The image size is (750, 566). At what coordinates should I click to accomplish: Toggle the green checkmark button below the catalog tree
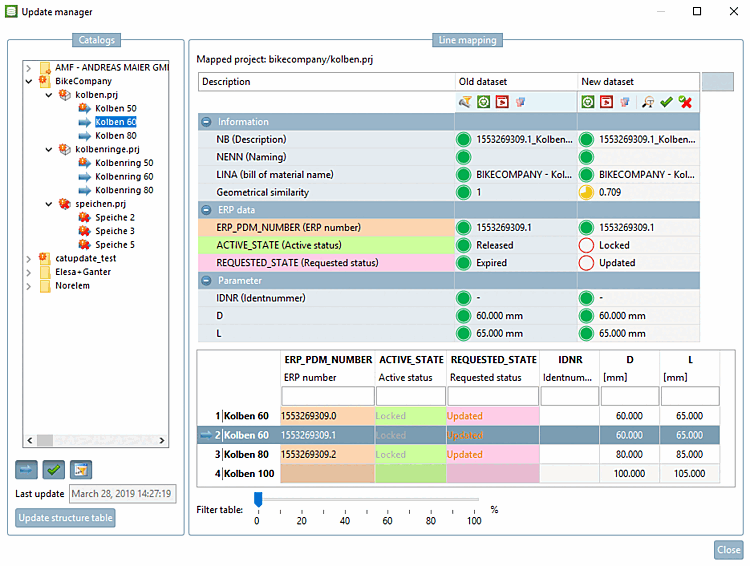click(54, 469)
